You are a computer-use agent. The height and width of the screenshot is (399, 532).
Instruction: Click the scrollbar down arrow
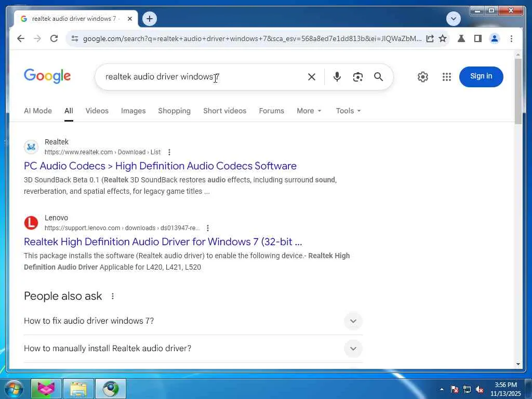point(518,364)
